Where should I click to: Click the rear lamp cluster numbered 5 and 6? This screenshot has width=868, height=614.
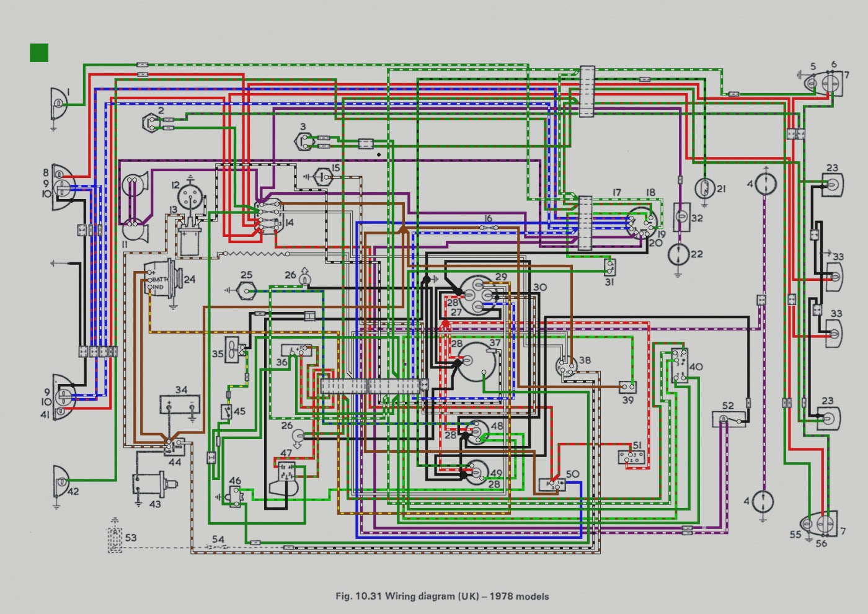pyautogui.click(x=825, y=84)
